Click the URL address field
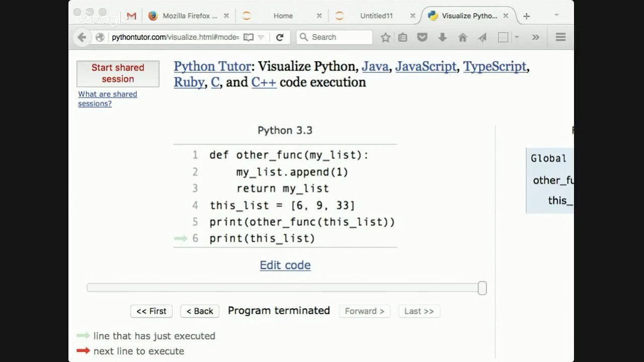This screenshot has width=644, height=362. (x=175, y=37)
